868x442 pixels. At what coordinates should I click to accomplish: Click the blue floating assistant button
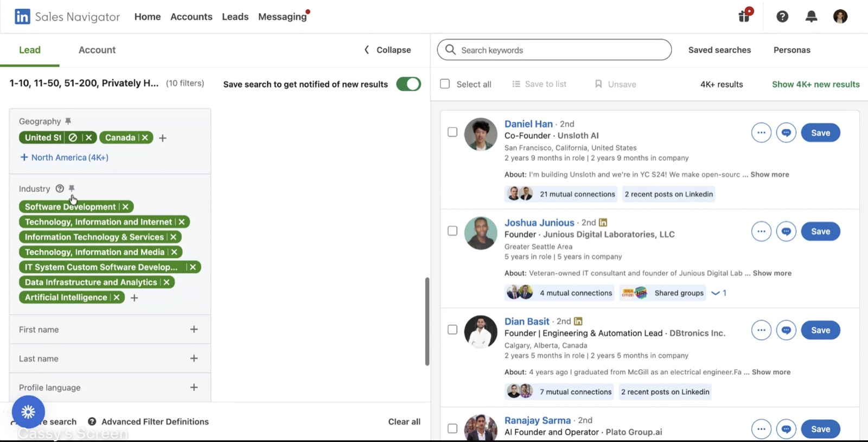click(28, 412)
